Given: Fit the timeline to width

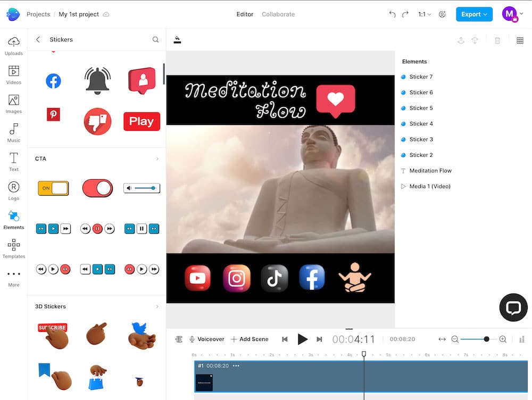Looking at the screenshot, I should [x=442, y=339].
